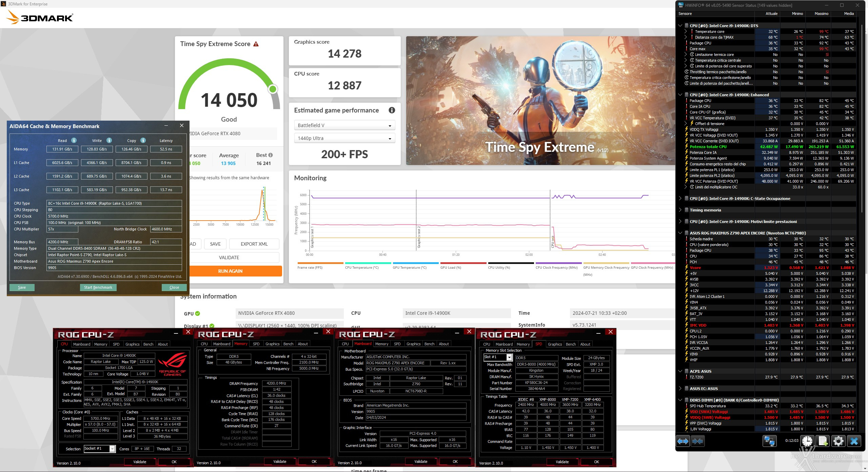Viewport: 868px width, 472px height.
Task: Click lightning icon beside Potenza totale CPU row
Action: (x=686, y=147)
